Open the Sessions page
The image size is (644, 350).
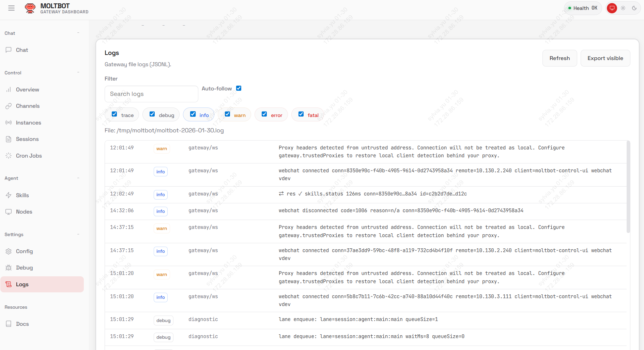point(27,139)
